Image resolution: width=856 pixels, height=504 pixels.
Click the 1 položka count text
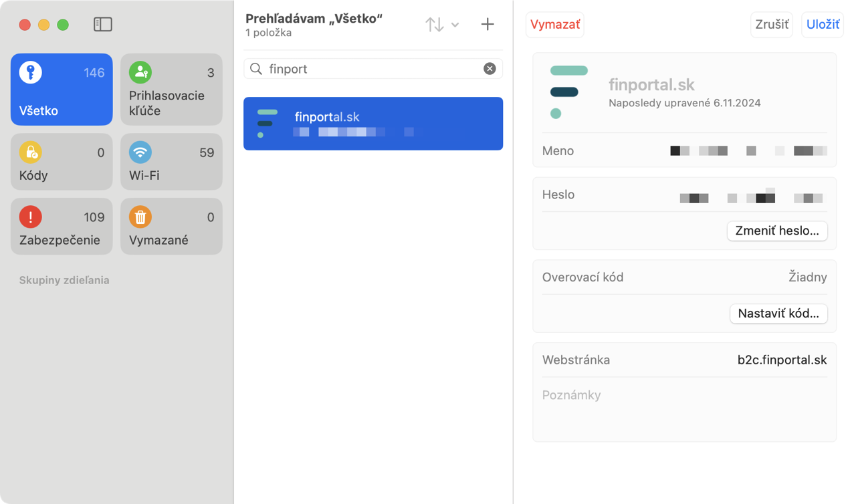click(268, 33)
